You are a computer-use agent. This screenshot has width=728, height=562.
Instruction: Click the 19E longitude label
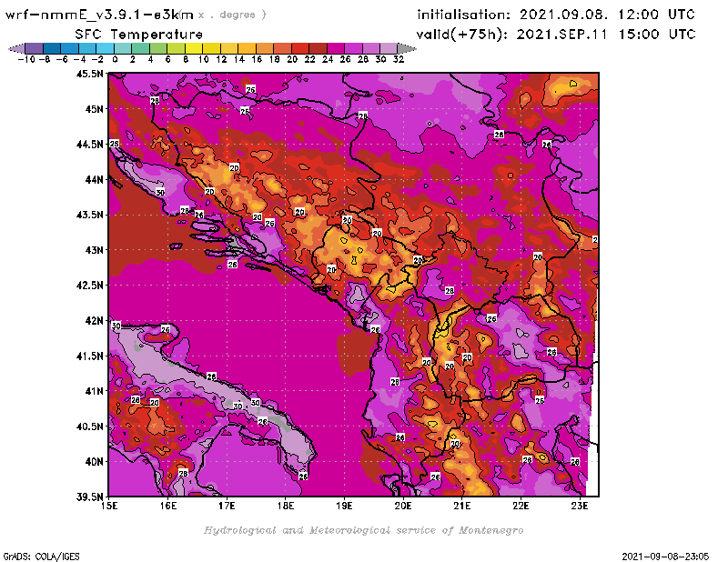[x=345, y=506]
